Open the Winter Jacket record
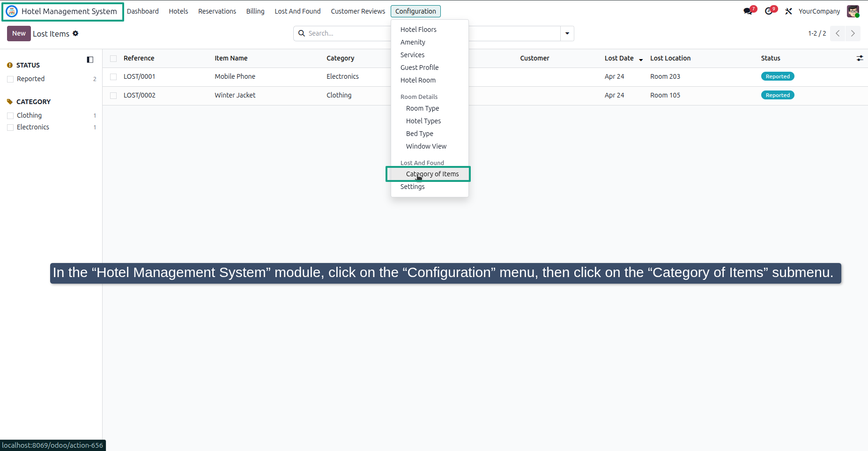The height and width of the screenshot is (451, 868). coord(235,95)
